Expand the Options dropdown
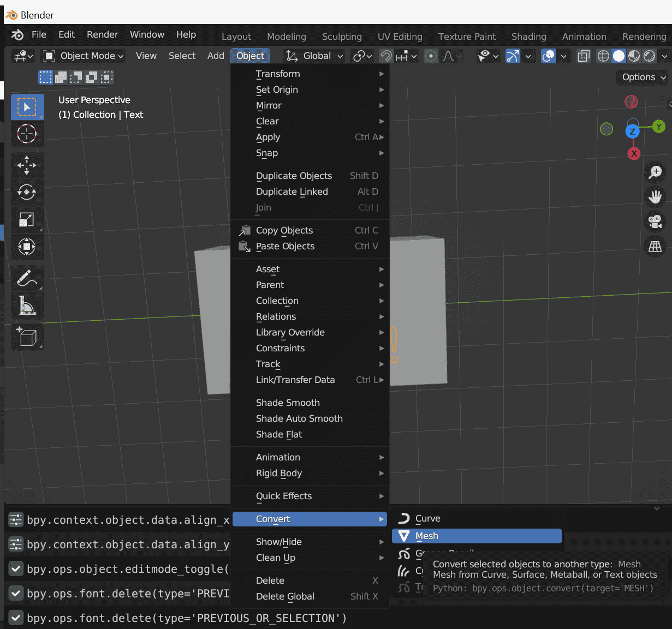This screenshot has height=629, width=672. (x=644, y=77)
